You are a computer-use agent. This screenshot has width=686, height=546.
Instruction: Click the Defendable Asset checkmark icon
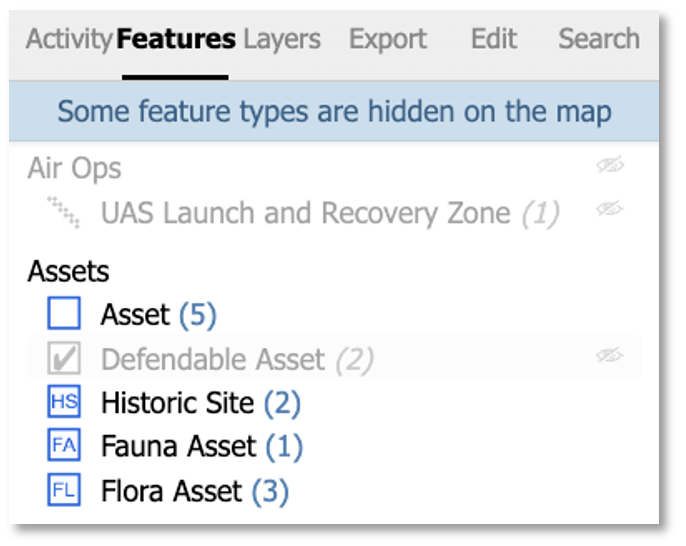tap(63, 360)
